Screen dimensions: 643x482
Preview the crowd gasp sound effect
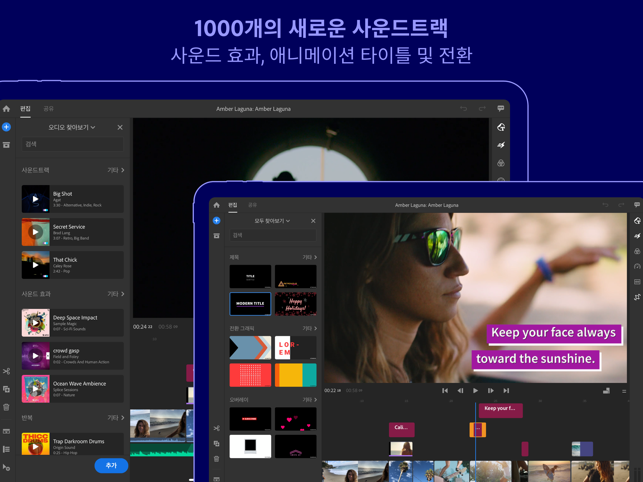coord(36,356)
